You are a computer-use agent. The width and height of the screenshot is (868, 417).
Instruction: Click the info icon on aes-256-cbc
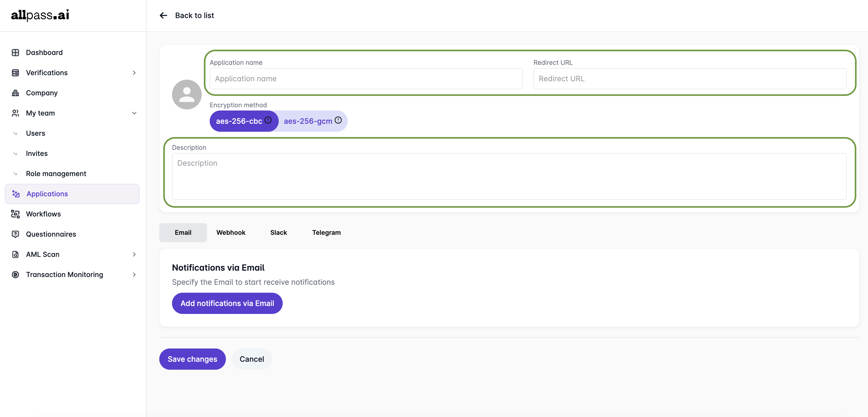tap(268, 120)
